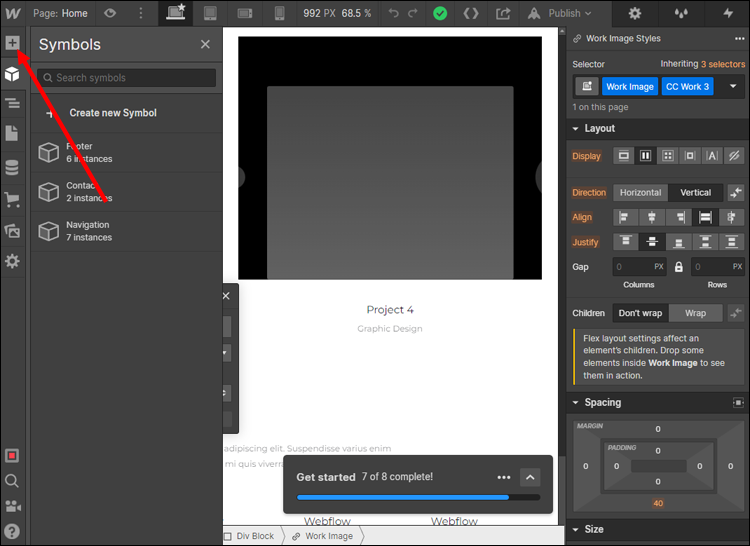Viewport: 750px width, 546px height.
Task: Click Create new Symbol
Action: (x=112, y=113)
